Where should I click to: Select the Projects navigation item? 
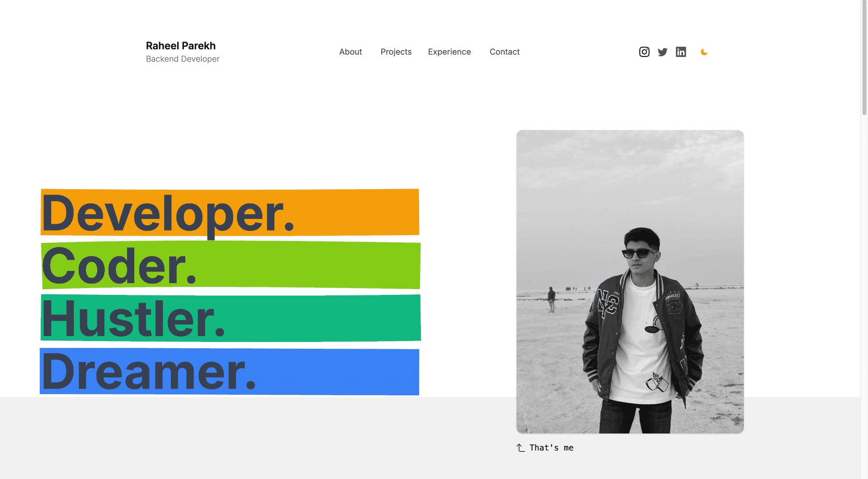click(x=396, y=52)
